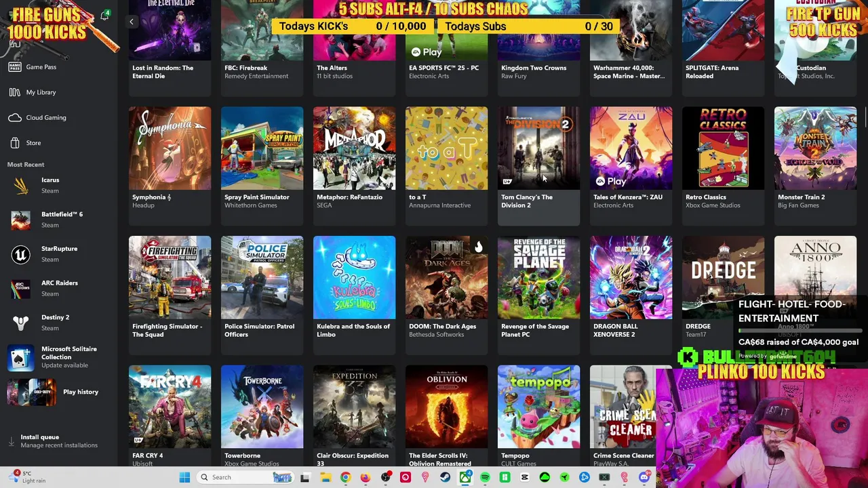Open Game Pass in the sidebar
The height and width of the screenshot is (488, 868).
[41, 67]
